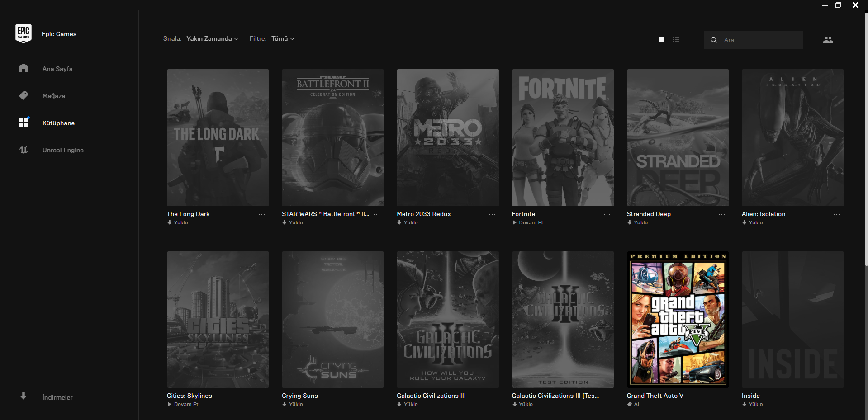Click Yükle under Metro 2033 Redux
Screen dimensions: 868x420
tap(407, 222)
